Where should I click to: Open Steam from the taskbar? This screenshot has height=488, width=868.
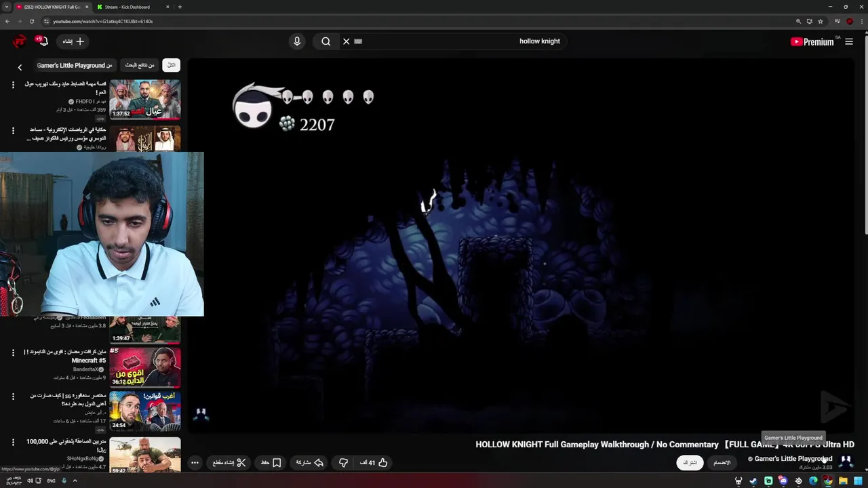tap(753, 481)
